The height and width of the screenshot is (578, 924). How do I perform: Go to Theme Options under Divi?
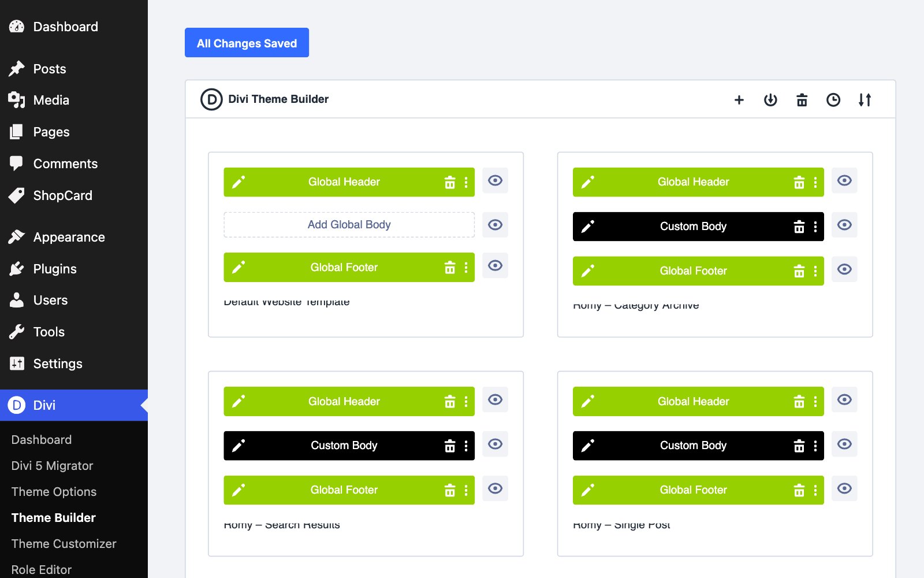pos(54,492)
